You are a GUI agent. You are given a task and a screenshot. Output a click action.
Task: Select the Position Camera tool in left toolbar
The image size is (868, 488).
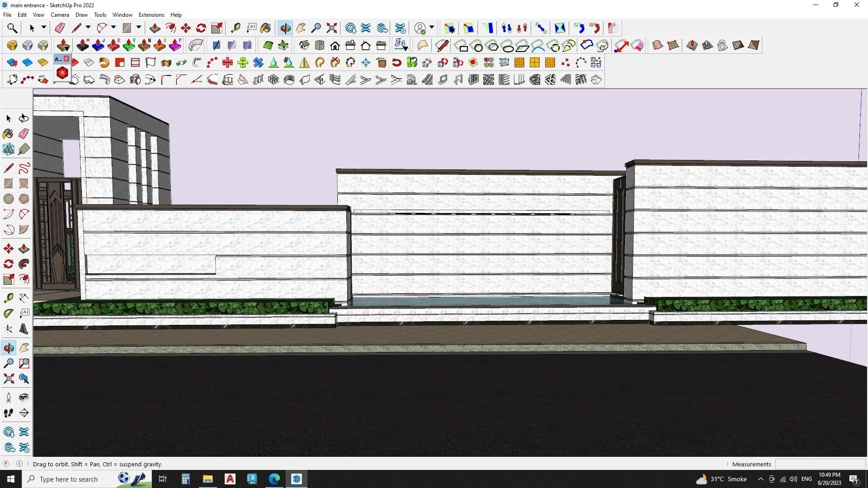tap(9, 398)
